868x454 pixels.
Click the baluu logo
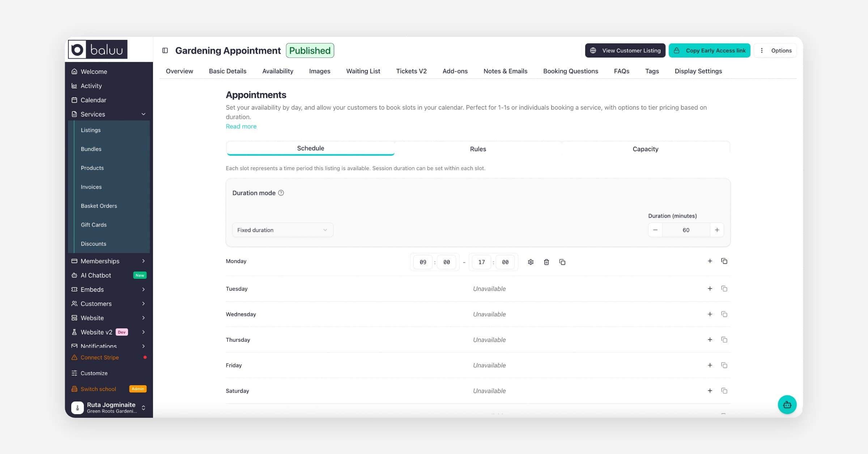click(x=98, y=49)
